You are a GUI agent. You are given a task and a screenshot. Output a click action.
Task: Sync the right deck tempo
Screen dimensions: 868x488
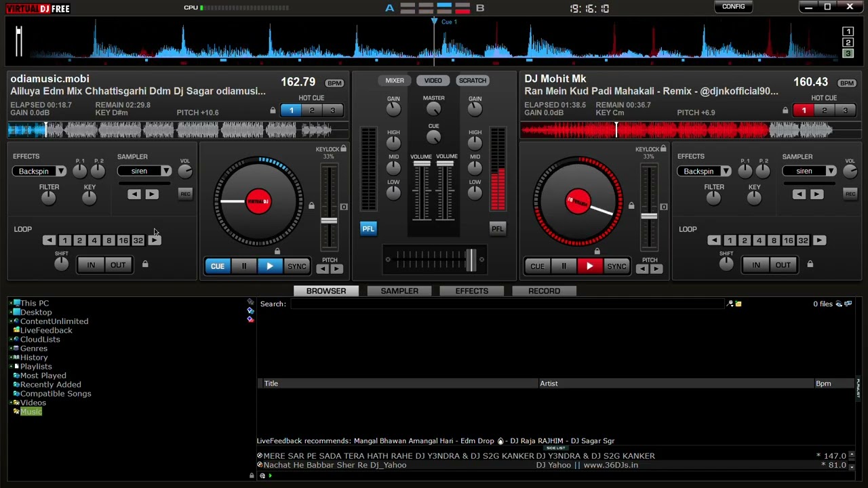(616, 266)
